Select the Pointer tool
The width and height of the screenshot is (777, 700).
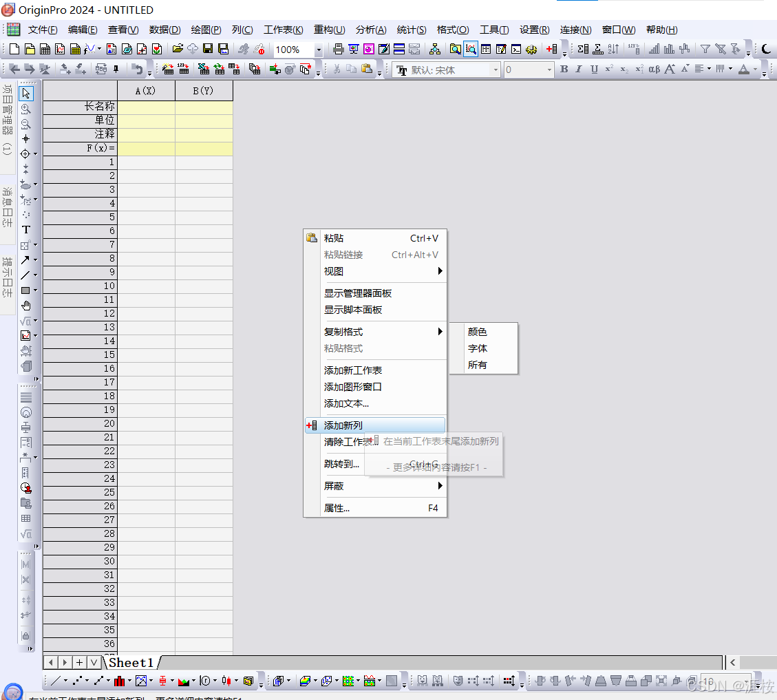click(25, 93)
